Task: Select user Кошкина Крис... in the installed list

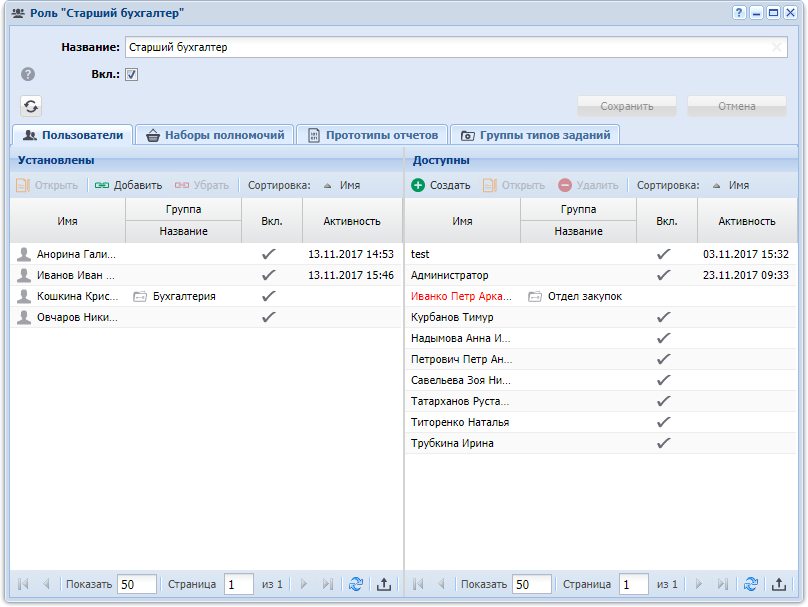Action: [206, 296]
